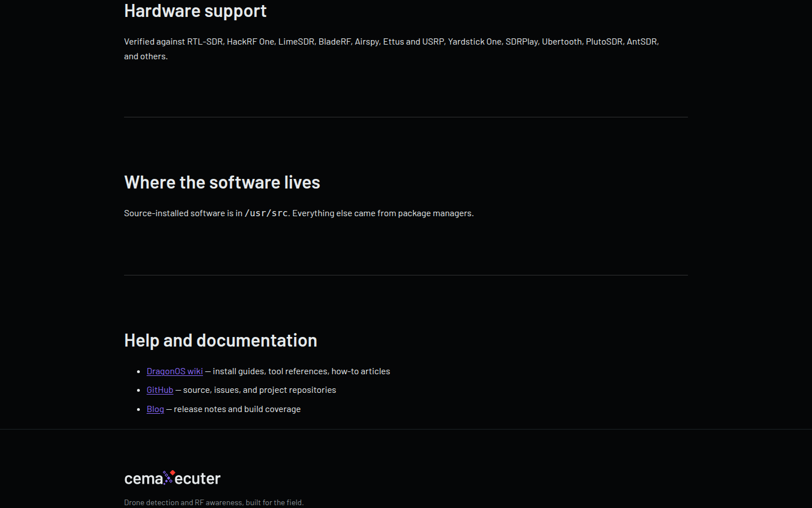The height and width of the screenshot is (508, 812).
Task: Click the /usr/src code text
Action: pos(266,213)
